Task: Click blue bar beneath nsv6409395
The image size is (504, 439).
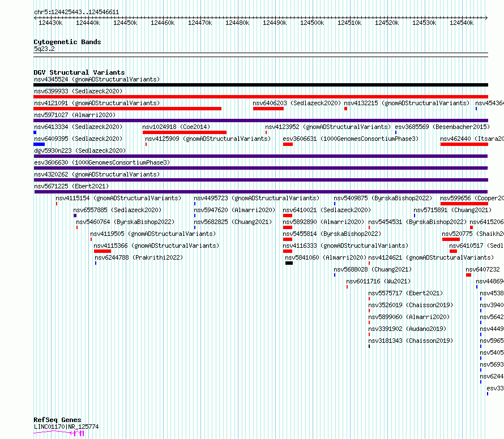Action: point(39,144)
